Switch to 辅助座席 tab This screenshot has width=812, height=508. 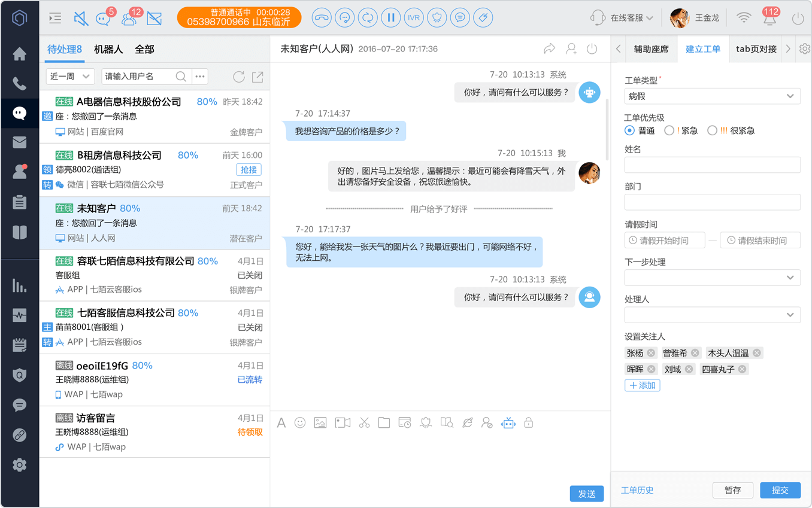pyautogui.click(x=651, y=49)
